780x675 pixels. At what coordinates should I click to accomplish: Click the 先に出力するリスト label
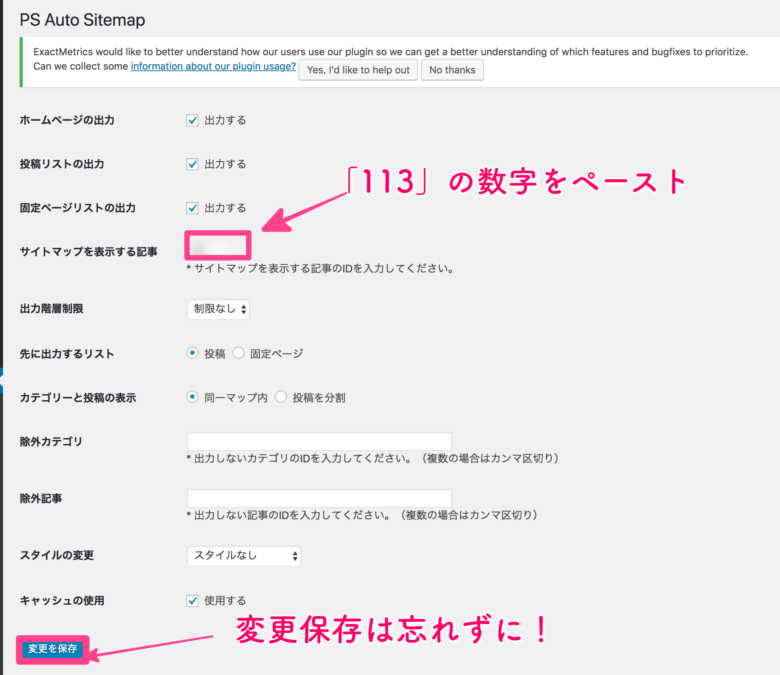67,354
